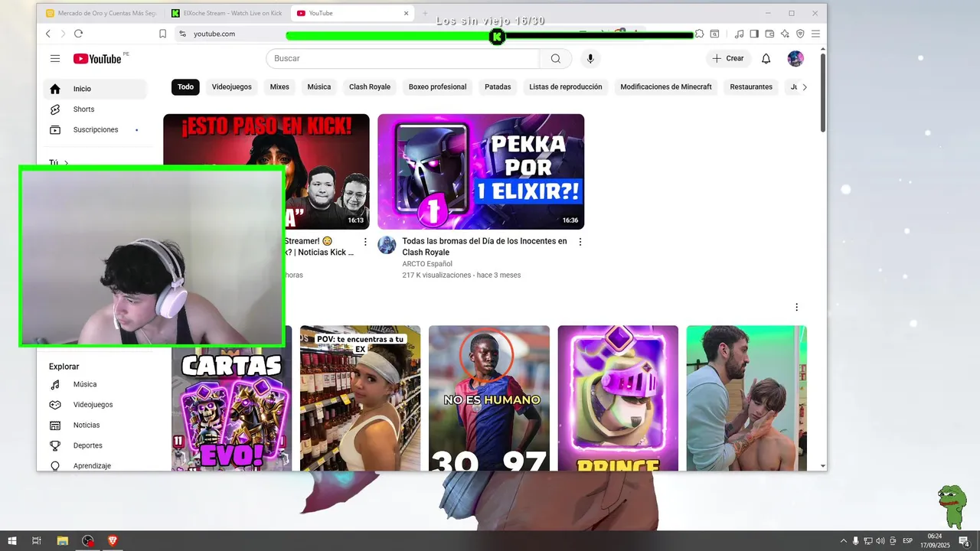The height and width of the screenshot is (551, 980).
Task: Open the Windows Start menu
Action: 12,541
